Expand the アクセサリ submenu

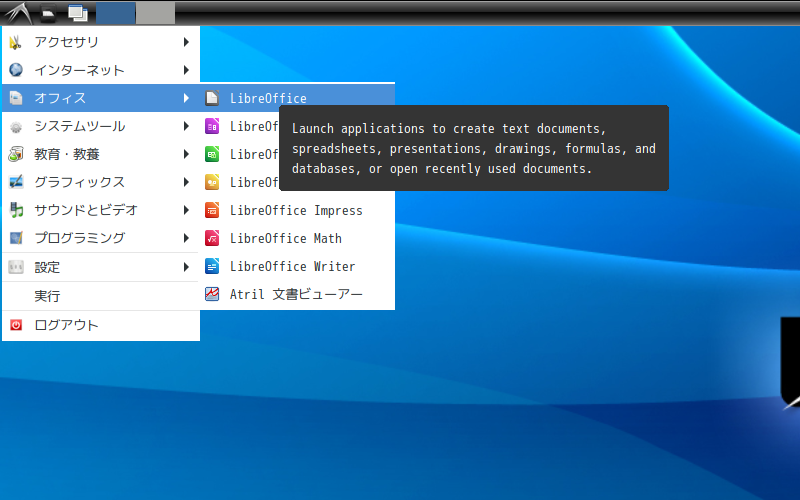click(100, 42)
